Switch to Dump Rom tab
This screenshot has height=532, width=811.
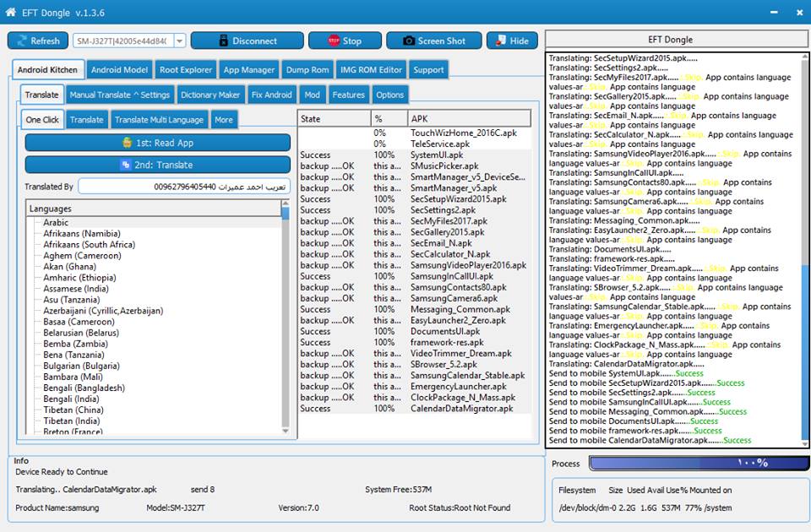[x=308, y=70]
